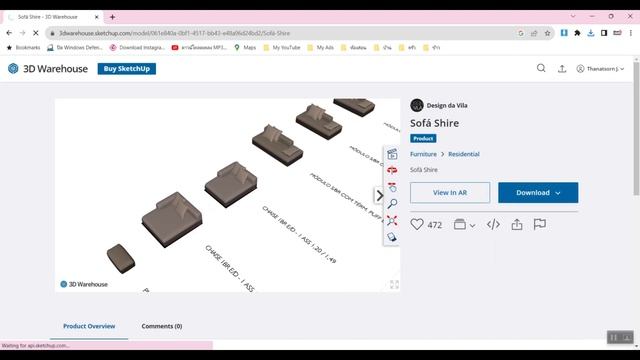Switch to the Product Overview tab
The width and height of the screenshot is (640, 360).
tap(89, 326)
